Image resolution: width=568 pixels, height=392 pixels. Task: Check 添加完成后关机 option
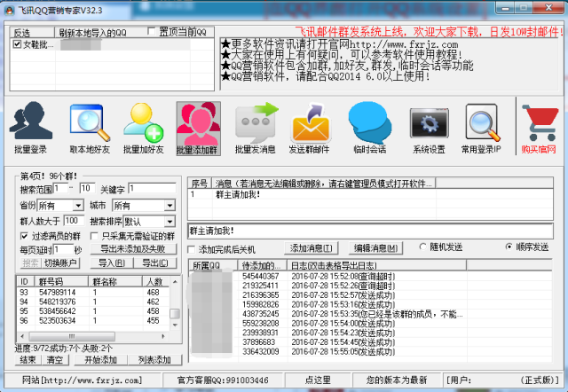(192, 249)
